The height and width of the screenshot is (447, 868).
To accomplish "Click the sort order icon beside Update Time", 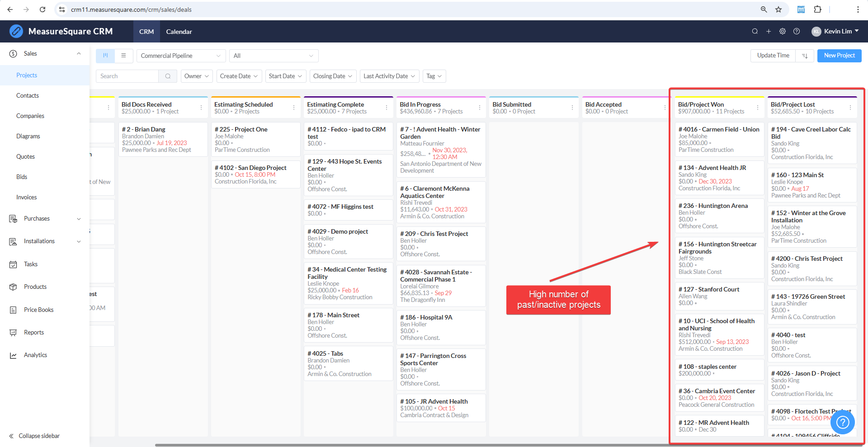I will [805, 56].
